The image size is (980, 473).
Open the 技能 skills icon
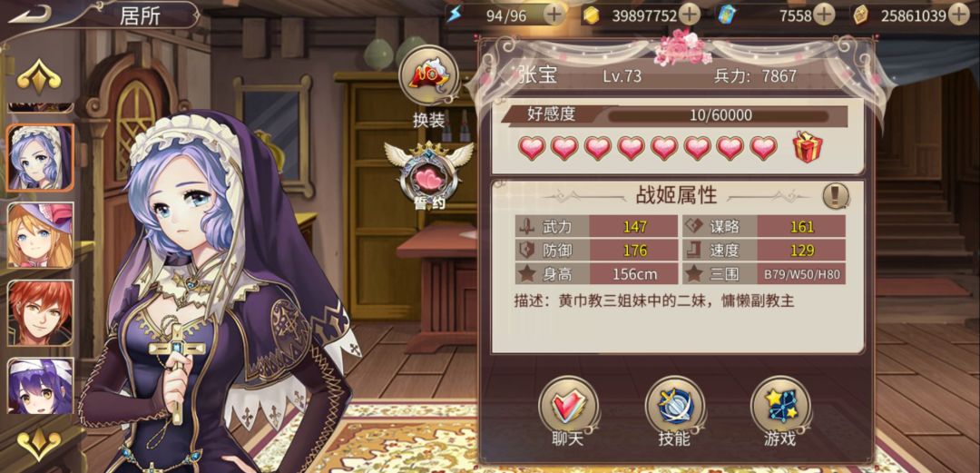pos(673,405)
